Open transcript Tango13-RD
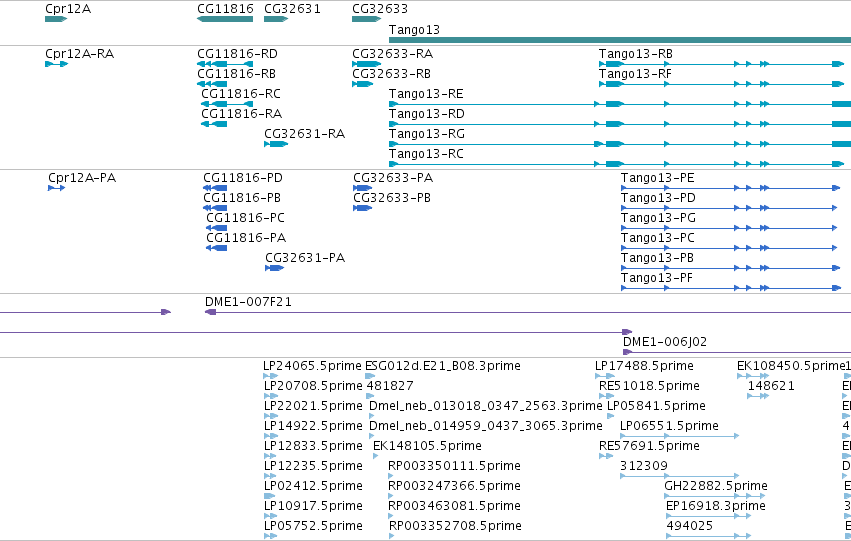The image size is (851, 541). 427,114
